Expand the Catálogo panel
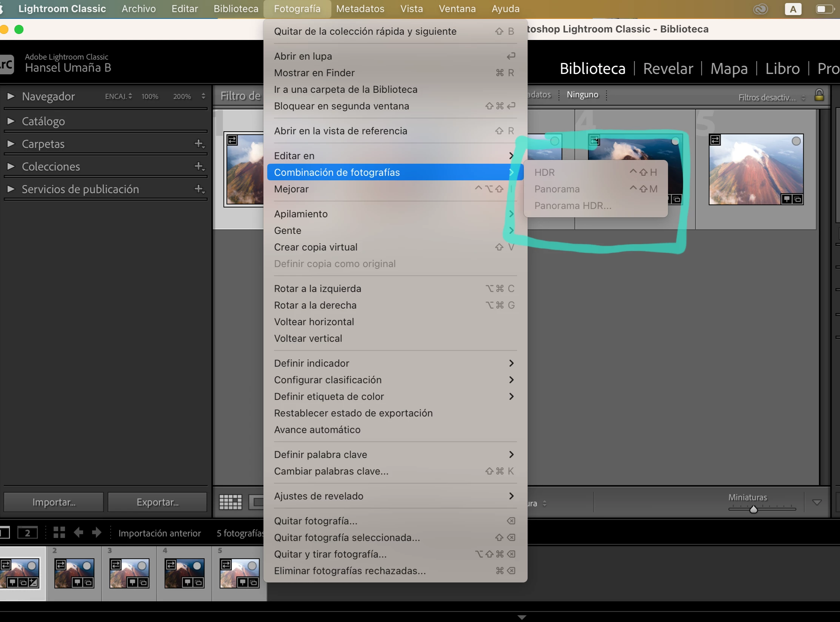The image size is (840, 622). click(11, 121)
